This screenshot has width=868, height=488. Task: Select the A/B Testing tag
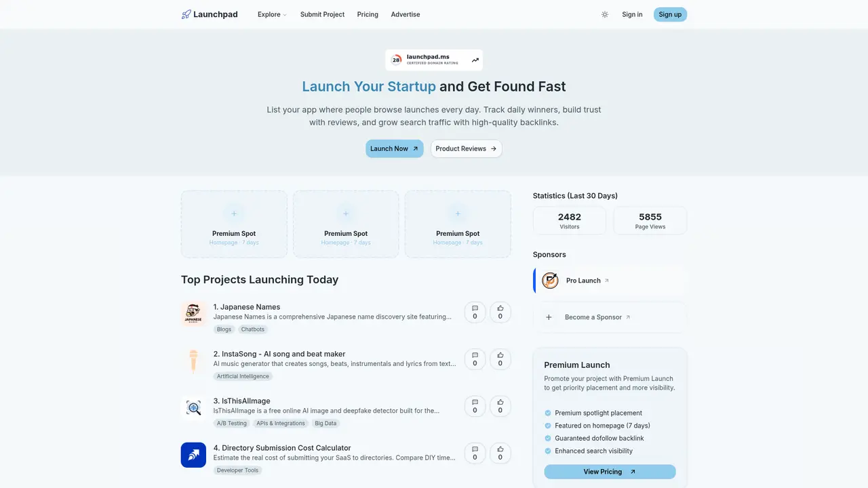click(x=232, y=423)
